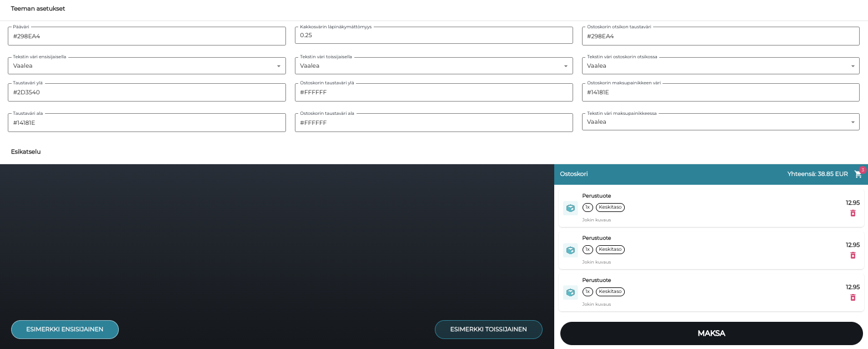
Task: Open the Tekstin väri toissijaisella dropdown
Action: [x=434, y=65]
